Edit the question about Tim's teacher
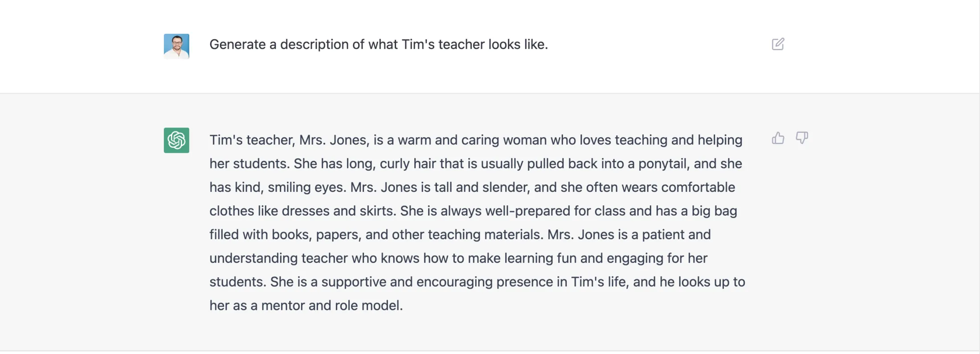Viewport: 980px width, 354px height. click(x=778, y=44)
